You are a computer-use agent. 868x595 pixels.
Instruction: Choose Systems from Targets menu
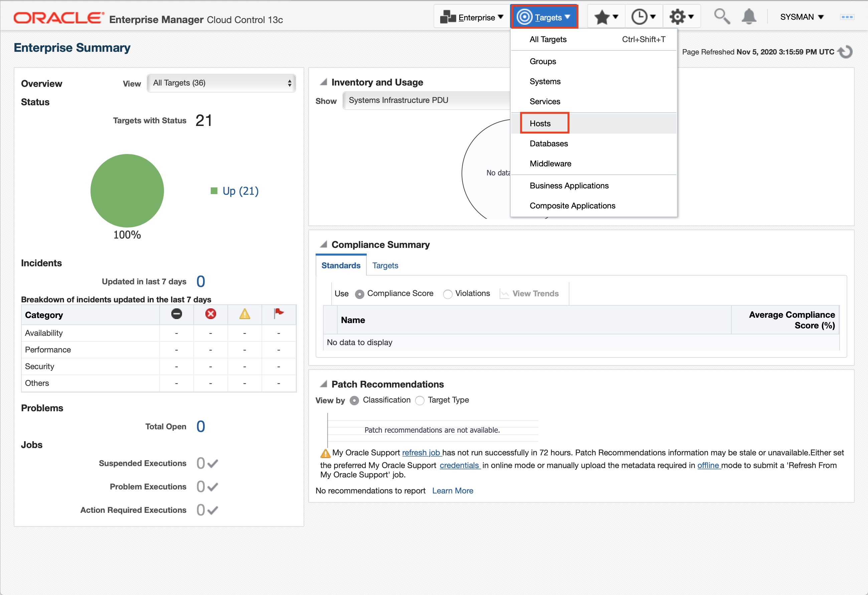(593, 82)
